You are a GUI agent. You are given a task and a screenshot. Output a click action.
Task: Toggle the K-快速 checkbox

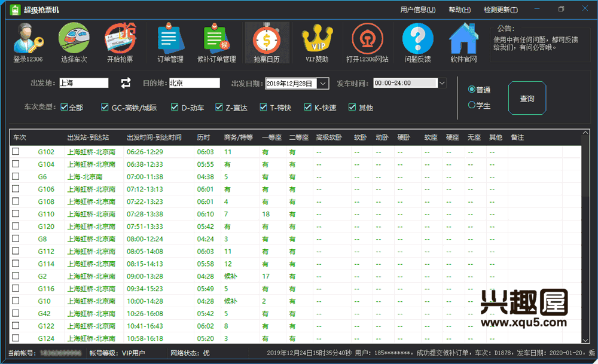click(307, 107)
